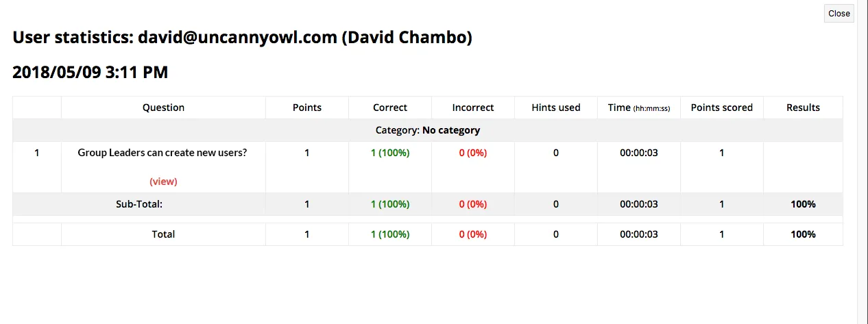The width and height of the screenshot is (868, 324).
Task: Click the 100% result in the Sub-Total row
Action: pyautogui.click(x=803, y=204)
